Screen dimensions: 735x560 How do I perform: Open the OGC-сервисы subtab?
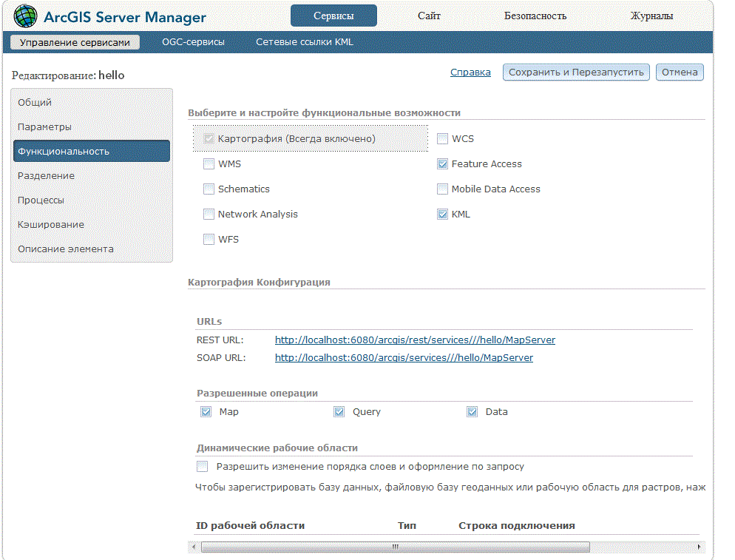193,41
